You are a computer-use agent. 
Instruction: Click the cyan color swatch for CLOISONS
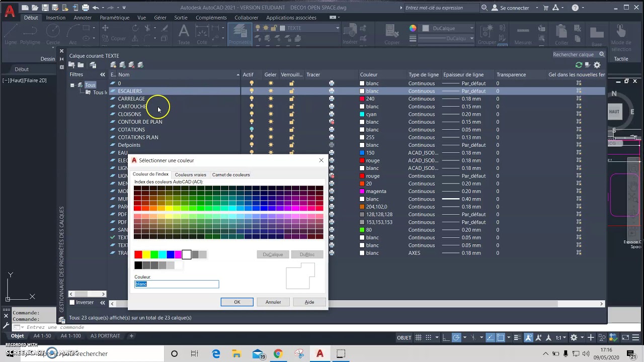[x=362, y=114]
